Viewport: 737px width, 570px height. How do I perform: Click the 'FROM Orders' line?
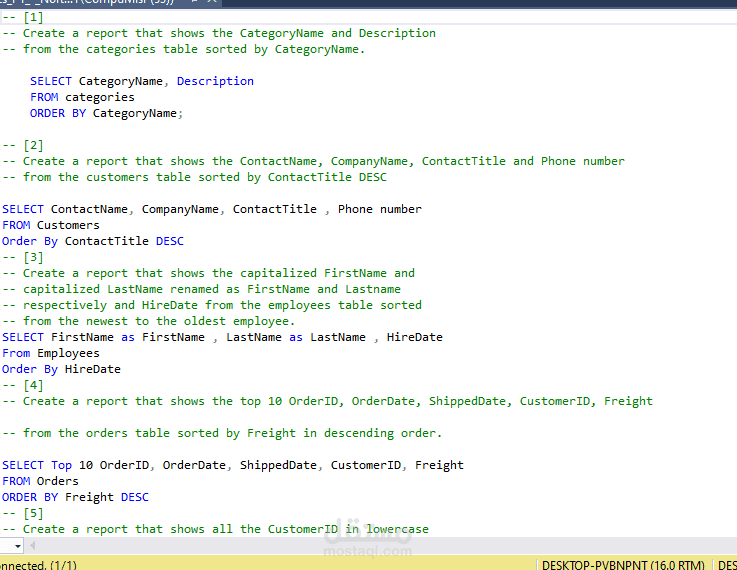point(40,481)
